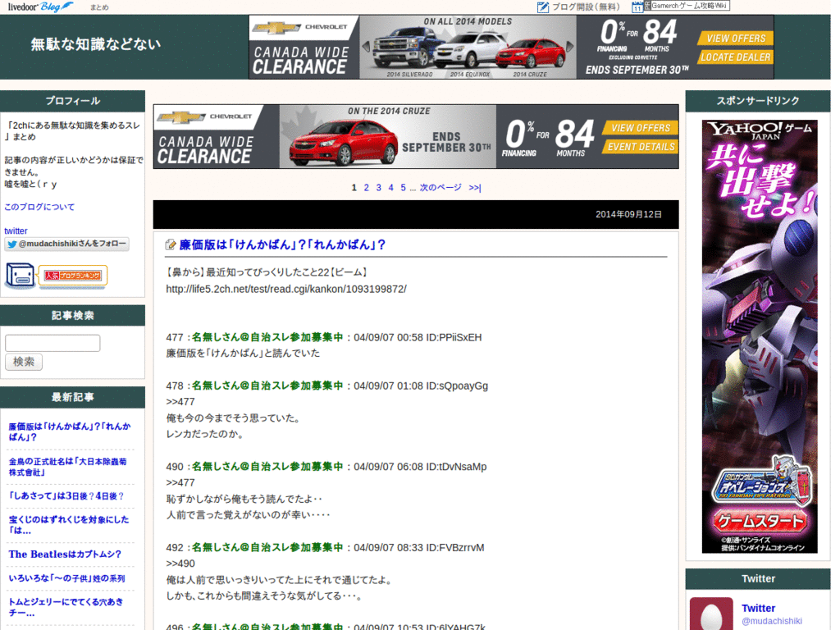
Task: Follow @mudachishiki on Twitter button
Action: coord(67,244)
